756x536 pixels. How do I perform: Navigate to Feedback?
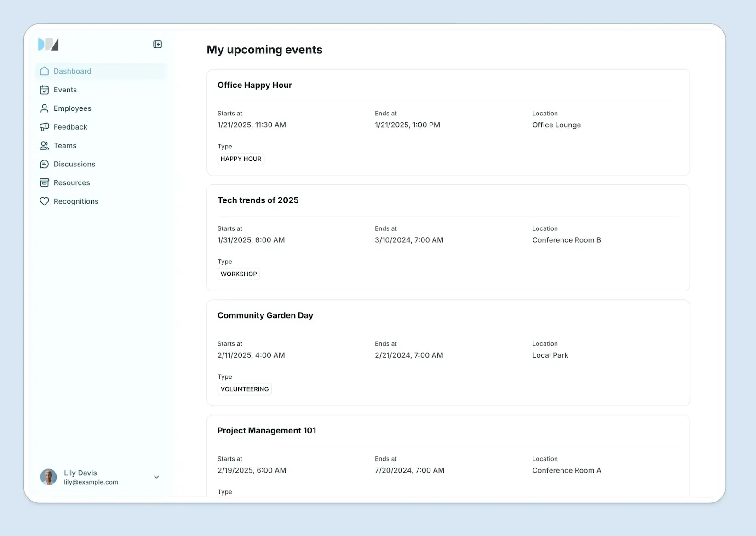(x=101, y=127)
